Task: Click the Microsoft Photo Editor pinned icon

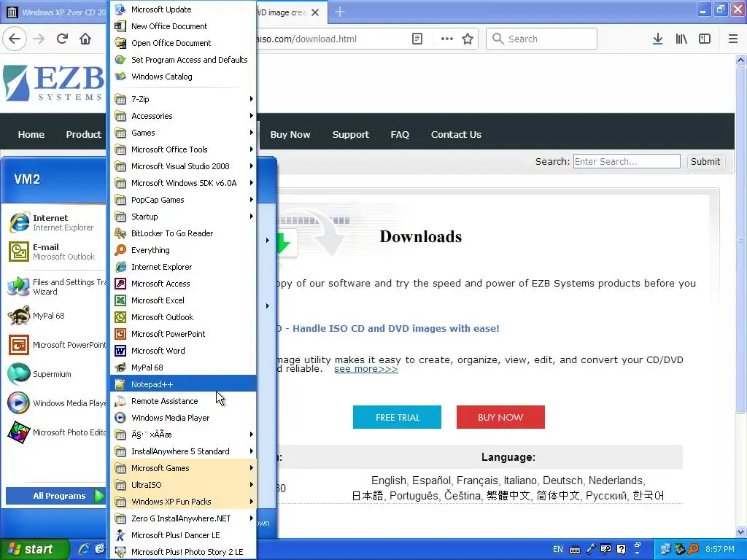Action: [x=19, y=432]
